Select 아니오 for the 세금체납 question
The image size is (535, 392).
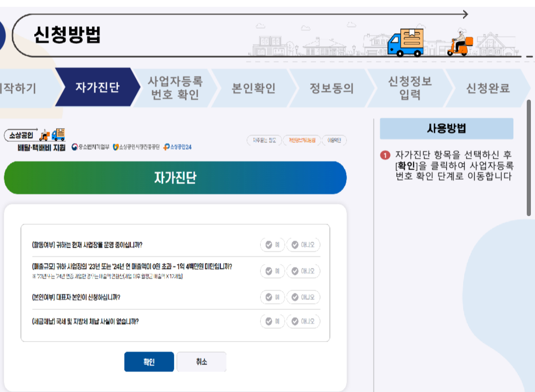point(303,322)
